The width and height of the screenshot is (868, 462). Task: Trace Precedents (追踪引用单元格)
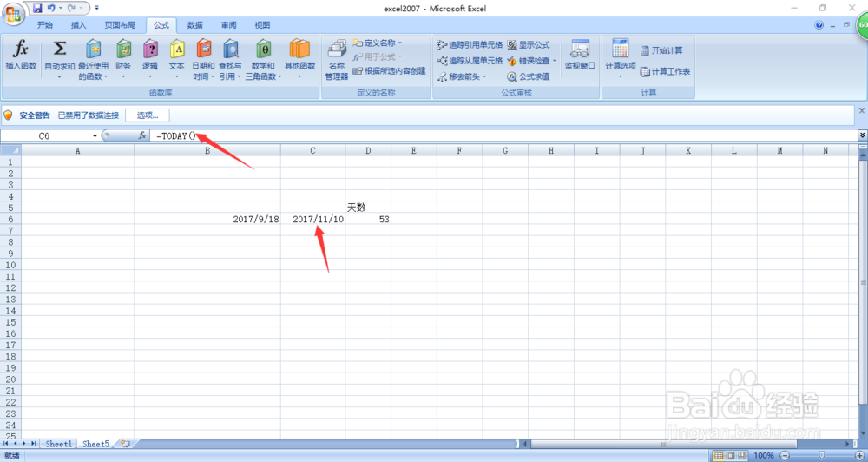470,45
